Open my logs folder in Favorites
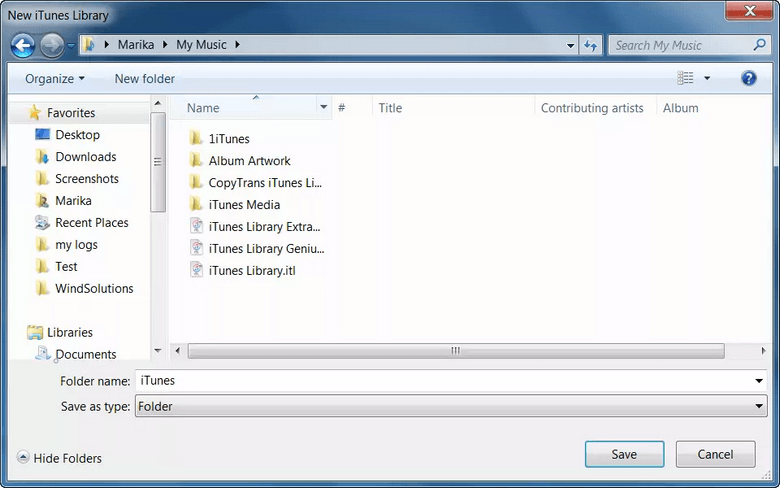Screen dimensions: 780x488 [x=76, y=245]
